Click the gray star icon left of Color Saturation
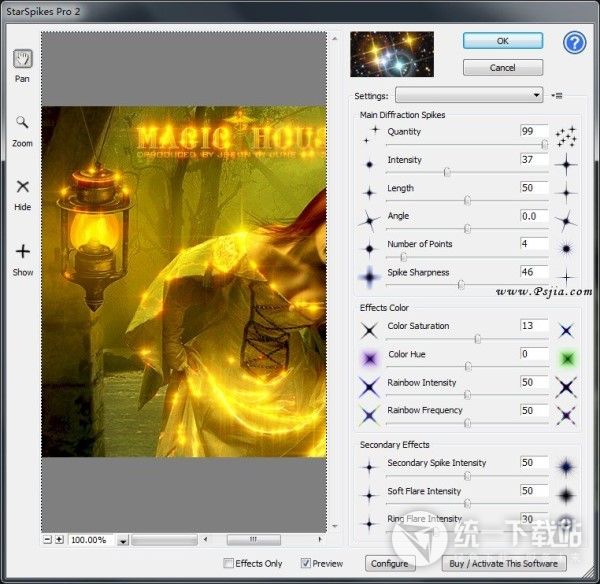The image size is (600, 584). (x=369, y=330)
